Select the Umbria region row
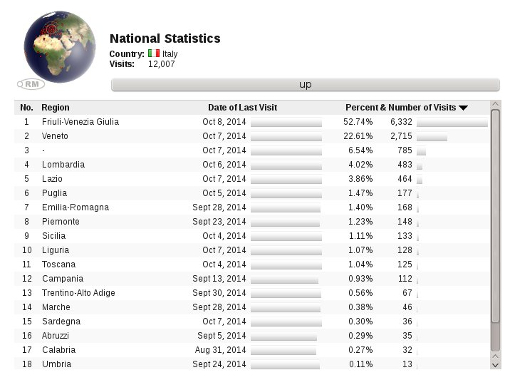The height and width of the screenshot is (380, 510). click(x=252, y=364)
